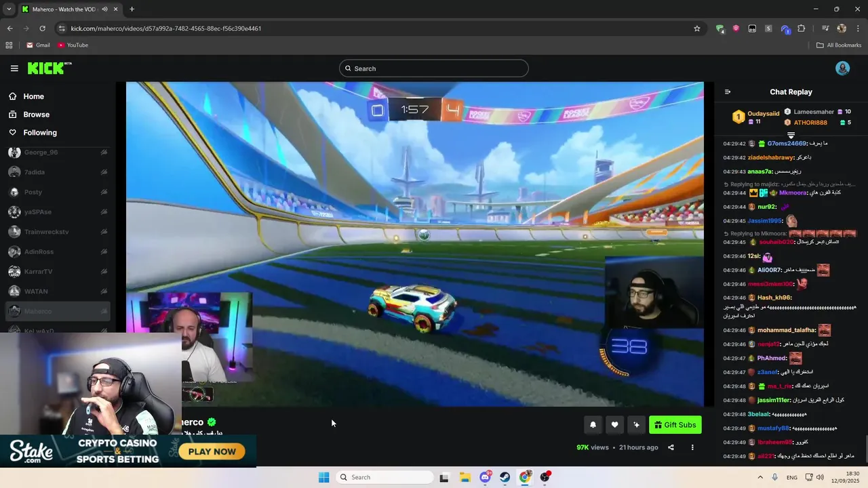Image resolution: width=868 pixels, height=488 pixels.
Task: Click Lameesmaher in top gifters
Action: pyautogui.click(x=814, y=112)
